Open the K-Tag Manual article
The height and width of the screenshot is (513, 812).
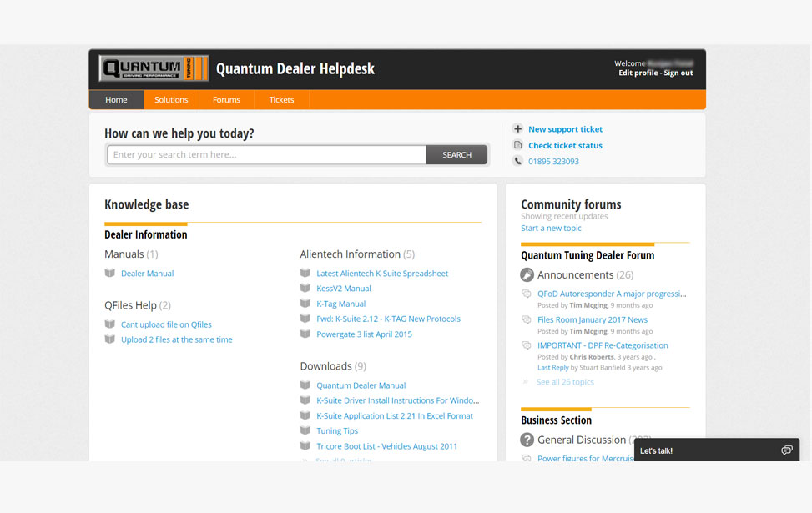tap(340, 304)
